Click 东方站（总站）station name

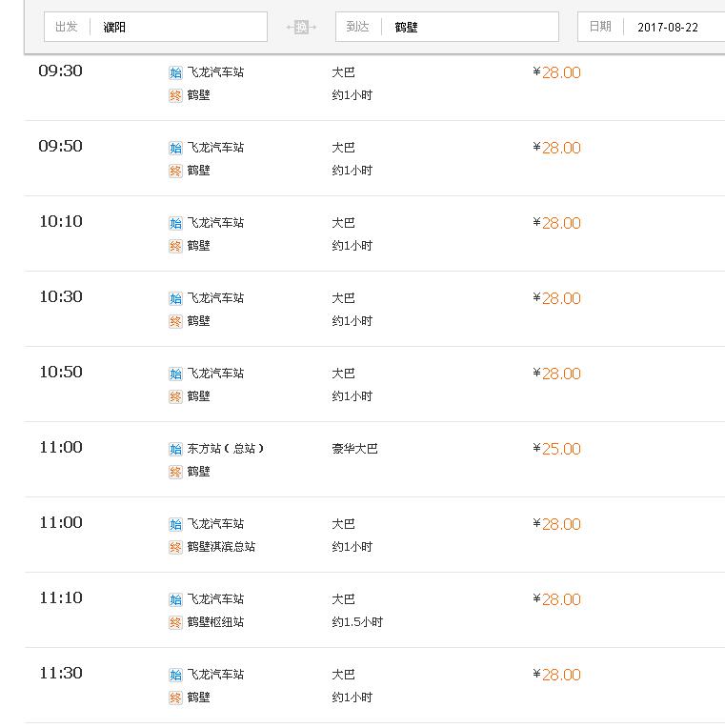pos(226,449)
